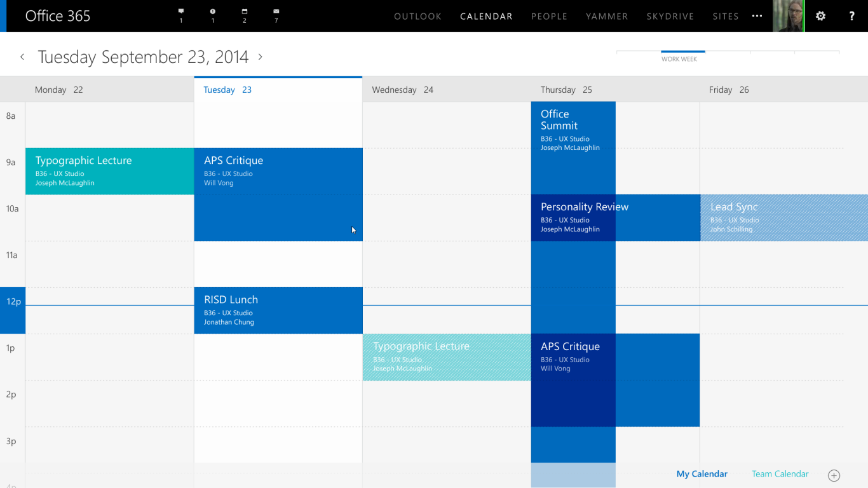This screenshot has height=488, width=868.
Task: Switch to My Calendar
Action: (x=702, y=474)
